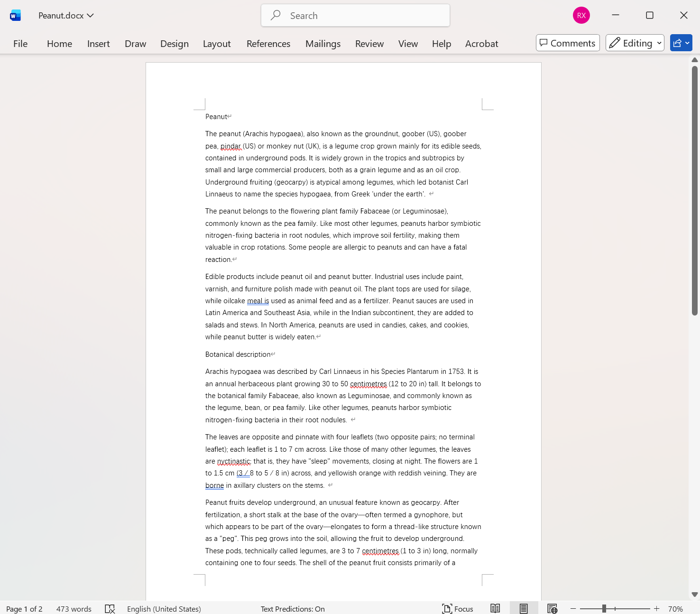Click the Zoom In plus icon

(656, 608)
